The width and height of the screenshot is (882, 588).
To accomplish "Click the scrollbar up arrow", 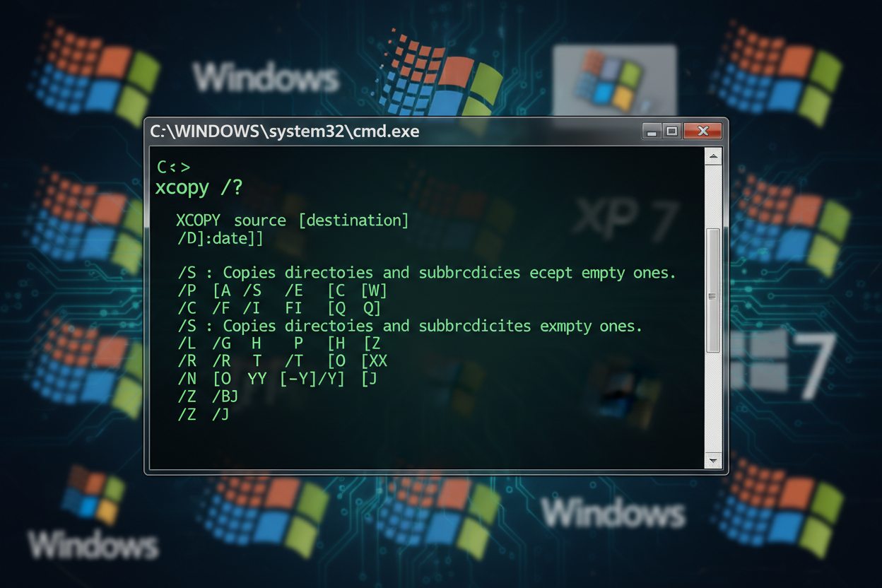I will pyautogui.click(x=713, y=156).
